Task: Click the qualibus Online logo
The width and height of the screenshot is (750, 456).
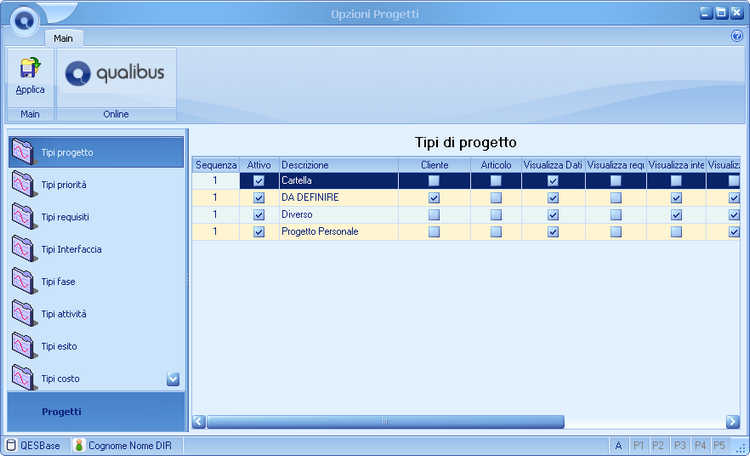Action: click(x=115, y=74)
